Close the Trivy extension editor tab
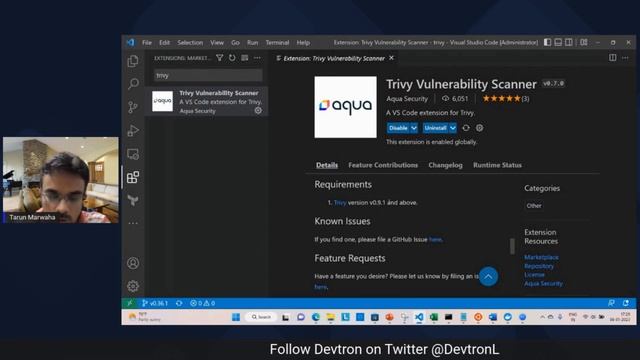The height and width of the screenshot is (360, 640). (391, 58)
